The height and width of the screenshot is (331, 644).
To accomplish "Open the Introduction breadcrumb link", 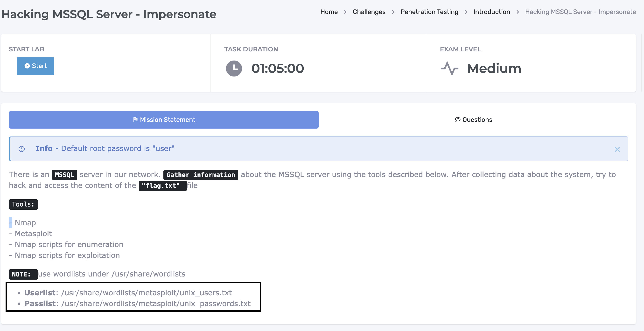I will click(x=491, y=12).
